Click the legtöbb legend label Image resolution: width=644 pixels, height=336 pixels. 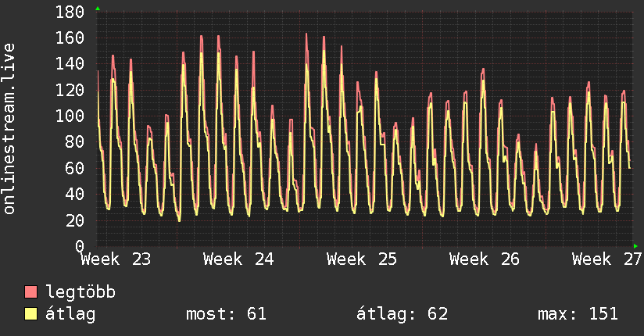[80, 291]
